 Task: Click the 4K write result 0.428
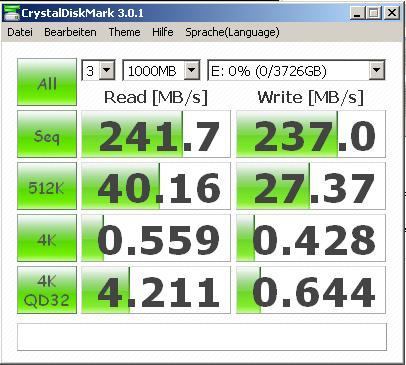click(311, 238)
